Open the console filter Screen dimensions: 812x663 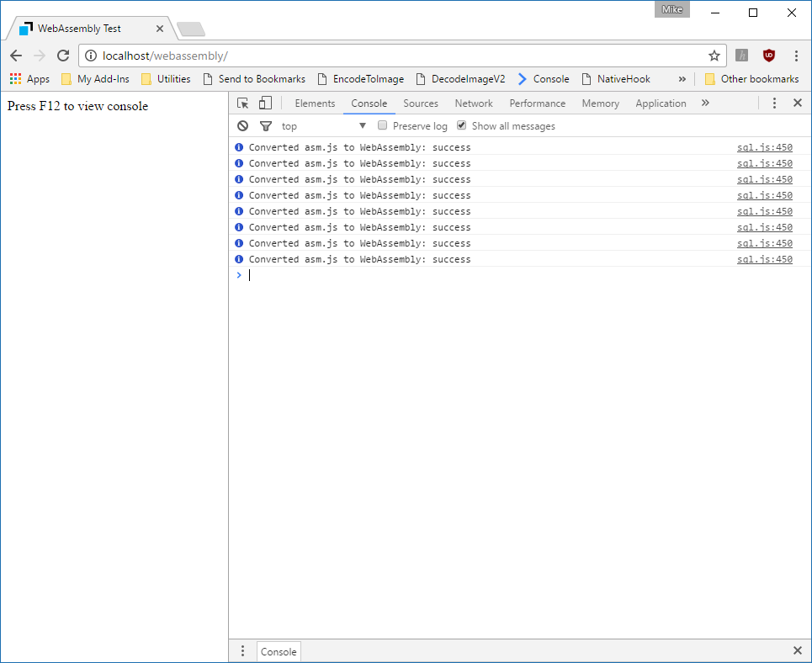coord(266,125)
